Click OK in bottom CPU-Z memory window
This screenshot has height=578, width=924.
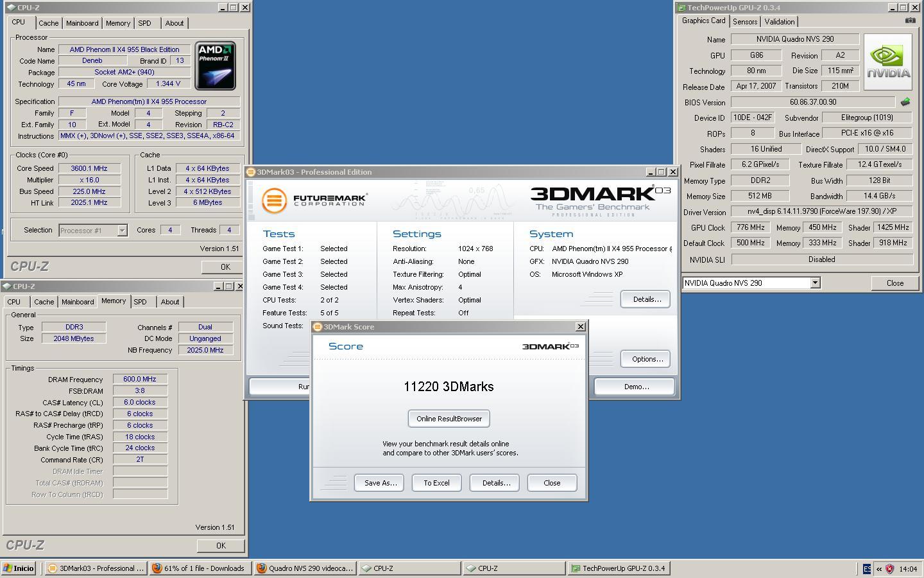[221, 546]
